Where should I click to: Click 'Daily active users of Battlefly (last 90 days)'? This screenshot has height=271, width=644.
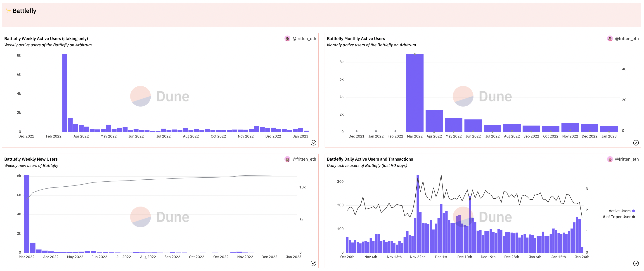coord(367,166)
